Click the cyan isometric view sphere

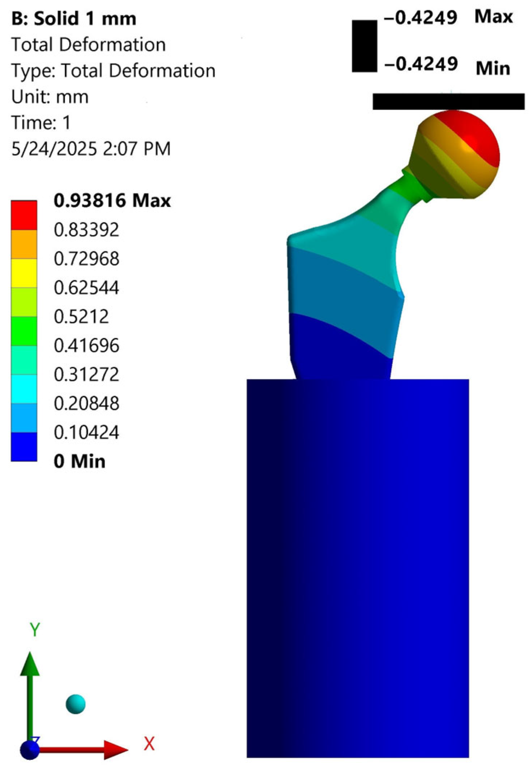coord(76,704)
